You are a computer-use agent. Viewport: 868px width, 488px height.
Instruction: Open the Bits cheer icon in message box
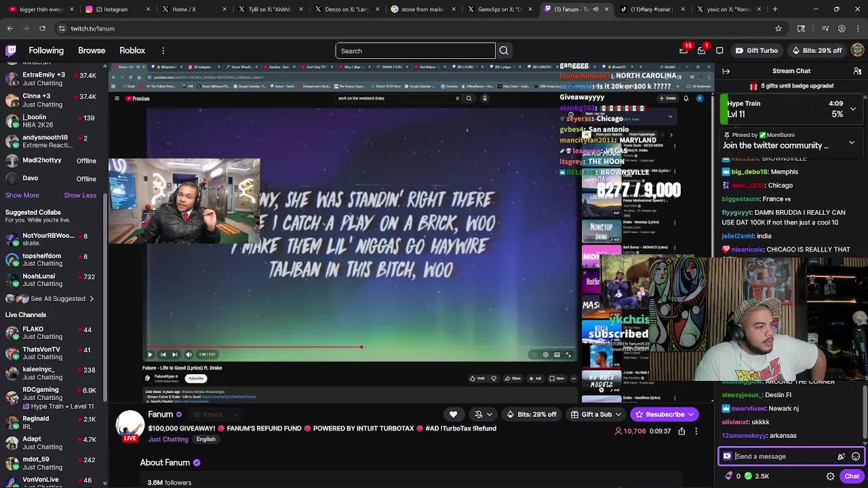click(841, 456)
